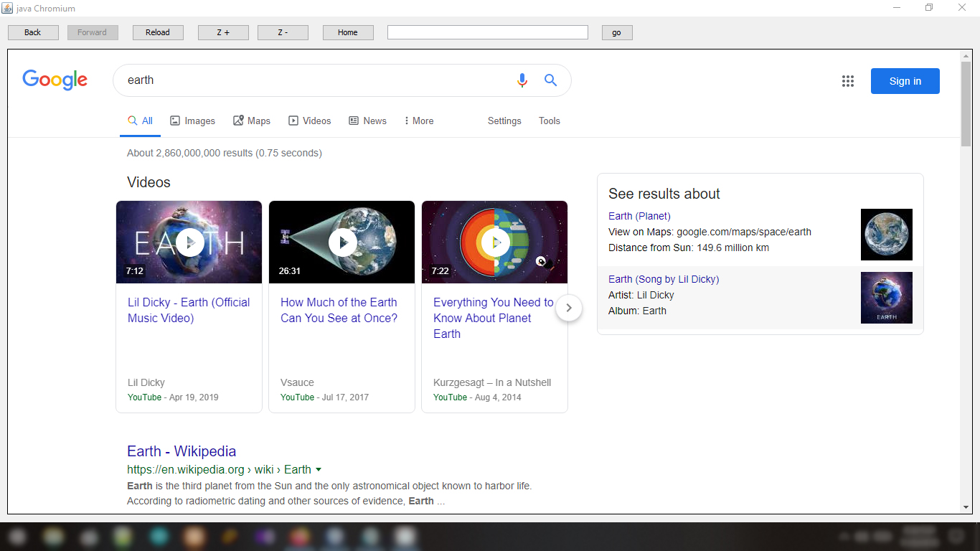Click 'YouTube - Jul 17, 2017' text
Screen dimensions: 980x551
click(x=324, y=397)
